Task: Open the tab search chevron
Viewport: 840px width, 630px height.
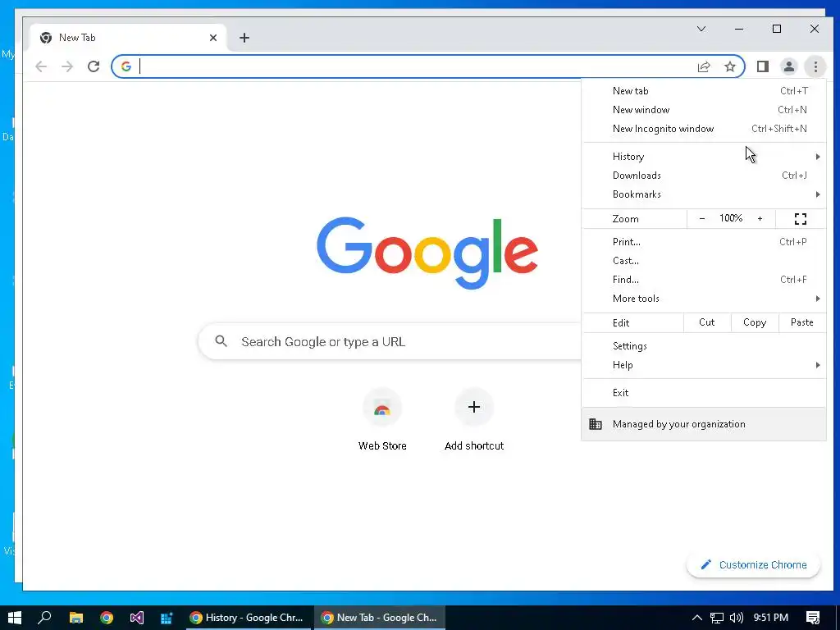Action: point(701,29)
